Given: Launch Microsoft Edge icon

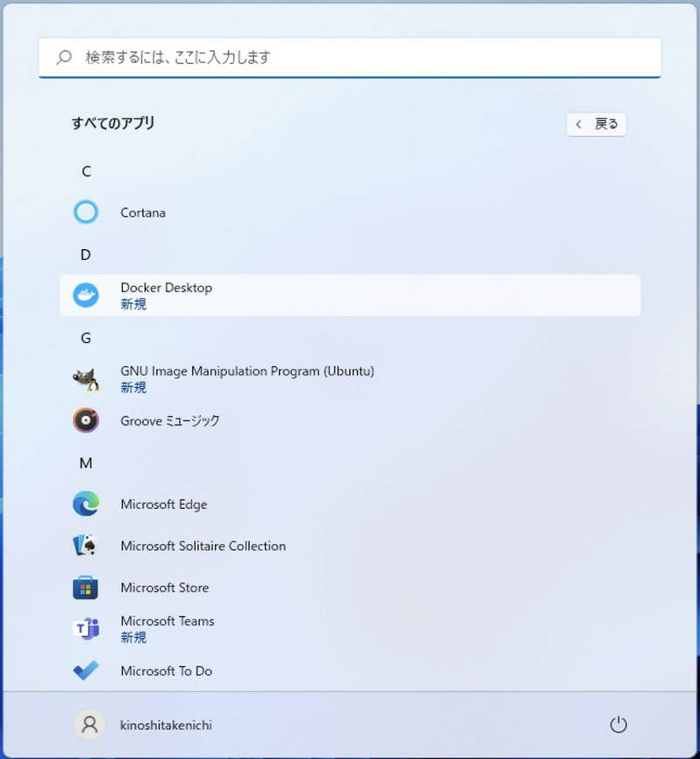Looking at the screenshot, I should point(86,504).
